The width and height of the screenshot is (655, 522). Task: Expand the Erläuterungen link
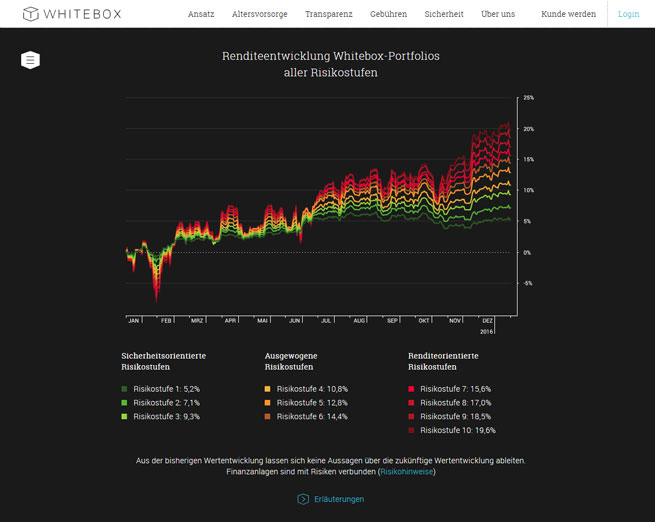(339, 499)
